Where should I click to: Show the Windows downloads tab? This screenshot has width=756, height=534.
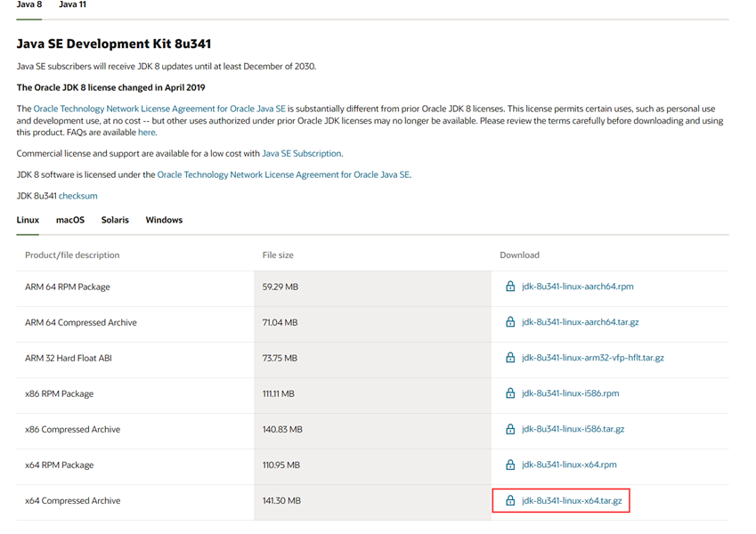[x=164, y=220]
